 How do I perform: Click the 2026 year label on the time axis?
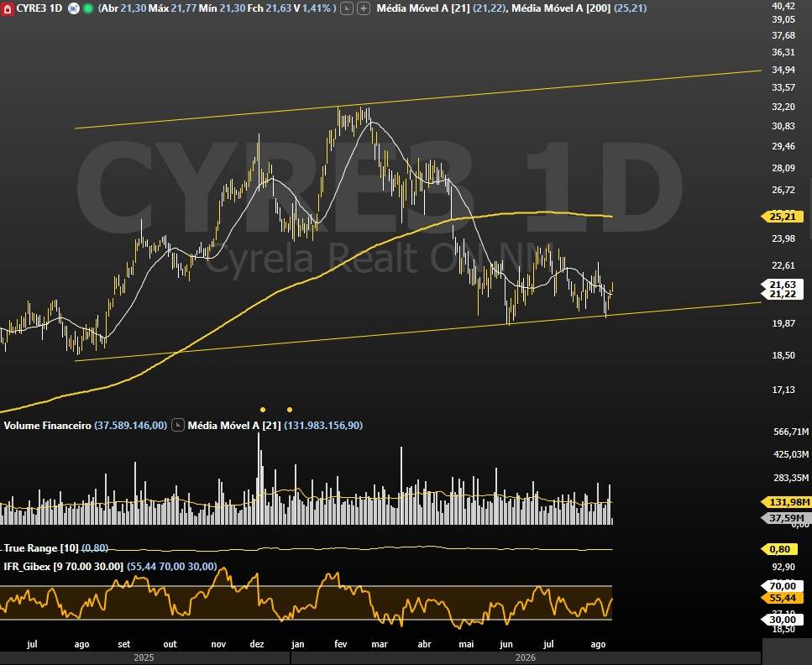coord(526,657)
